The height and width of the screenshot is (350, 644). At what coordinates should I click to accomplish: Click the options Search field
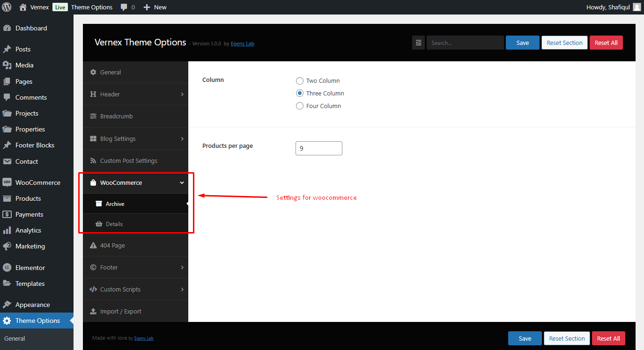[465, 43]
